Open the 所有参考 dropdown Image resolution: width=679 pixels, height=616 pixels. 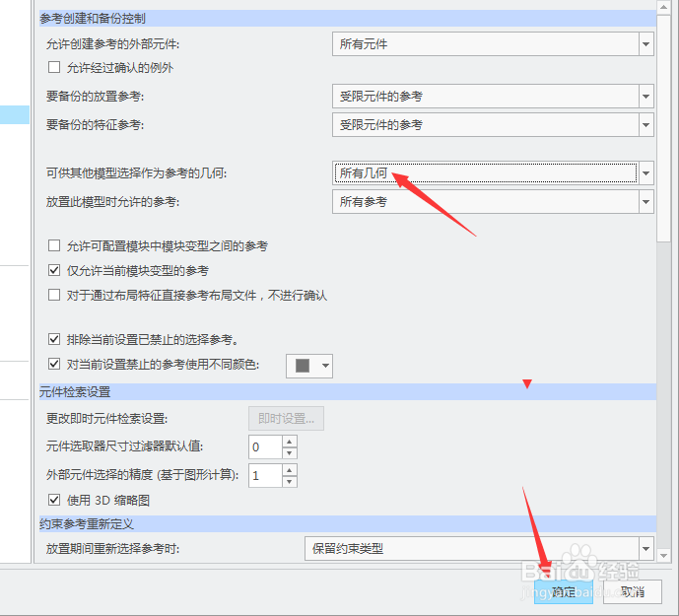493,201
